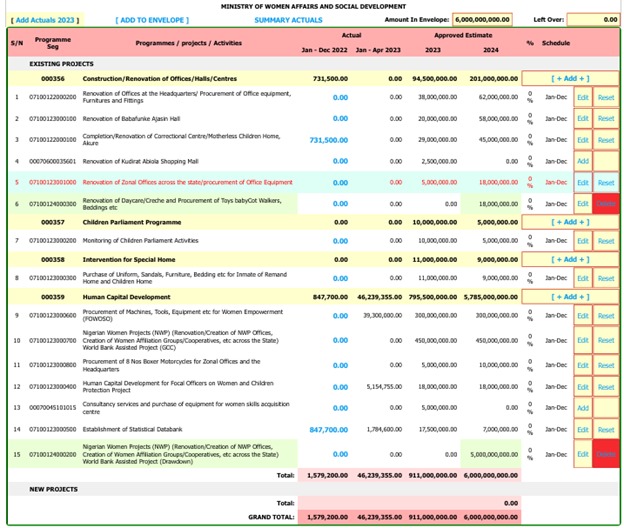Open 0.00 actual for Zonal Offices renovation
The height and width of the screenshot is (528, 624).
pos(340,183)
